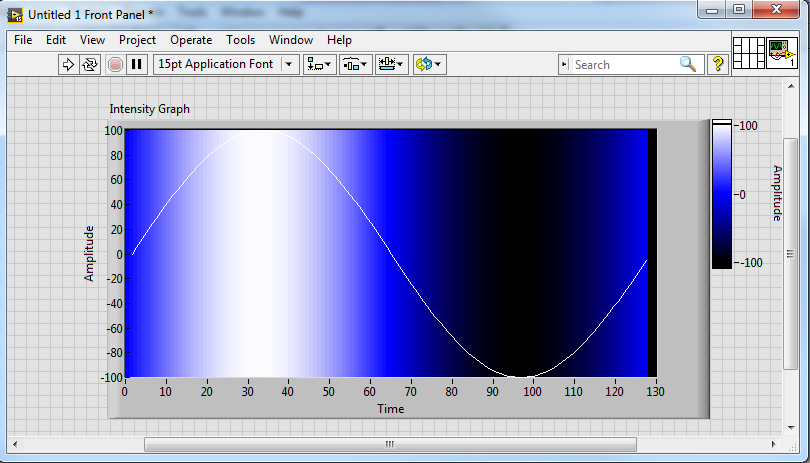Close the Untitled 1 Front Panel window
810x463 pixels.
[x=776, y=9]
